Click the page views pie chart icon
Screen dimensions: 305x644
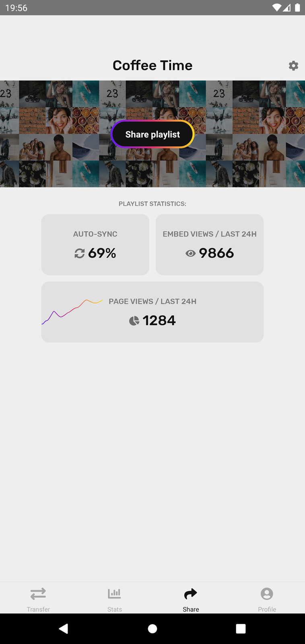click(x=134, y=321)
